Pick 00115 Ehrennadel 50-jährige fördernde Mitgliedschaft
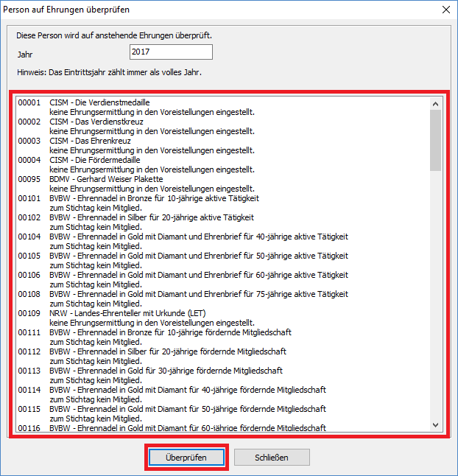The height and width of the screenshot is (476, 458). (x=188, y=409)
